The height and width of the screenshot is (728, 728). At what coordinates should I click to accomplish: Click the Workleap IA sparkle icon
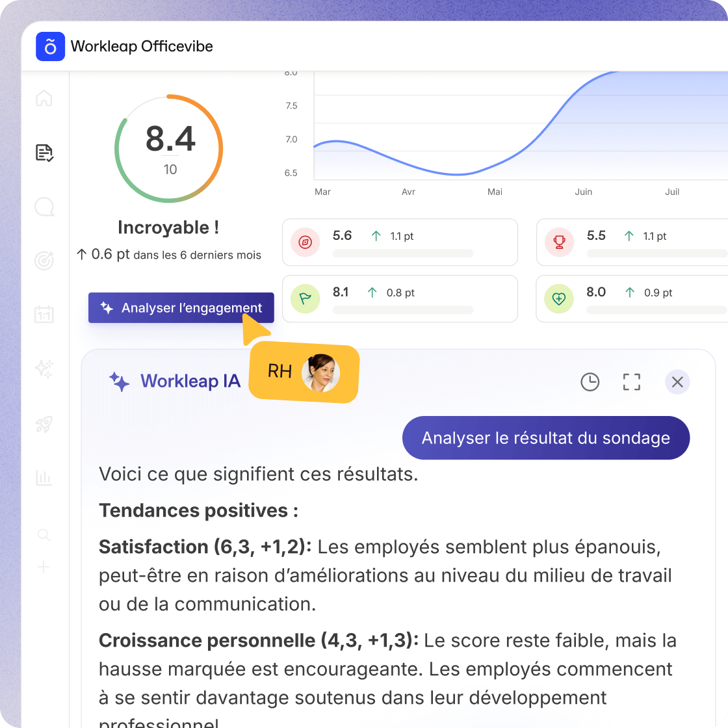120,382
